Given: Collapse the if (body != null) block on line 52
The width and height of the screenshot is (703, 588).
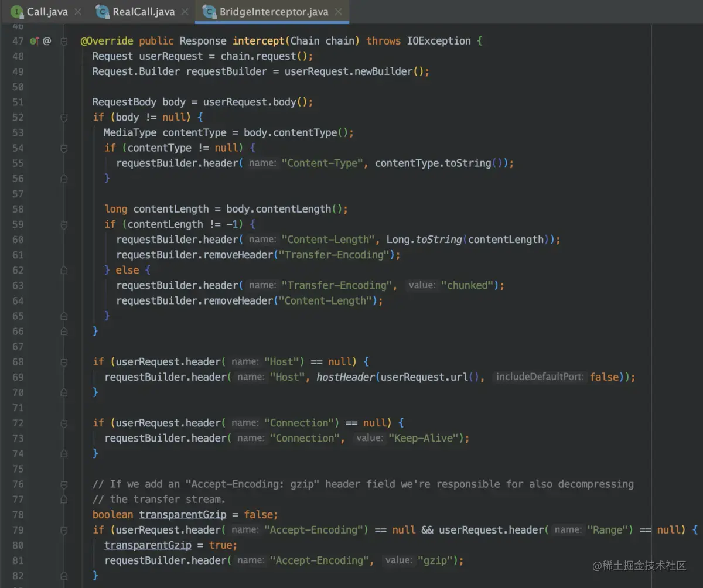Looking at the screenshot, I should click(64, 118).
